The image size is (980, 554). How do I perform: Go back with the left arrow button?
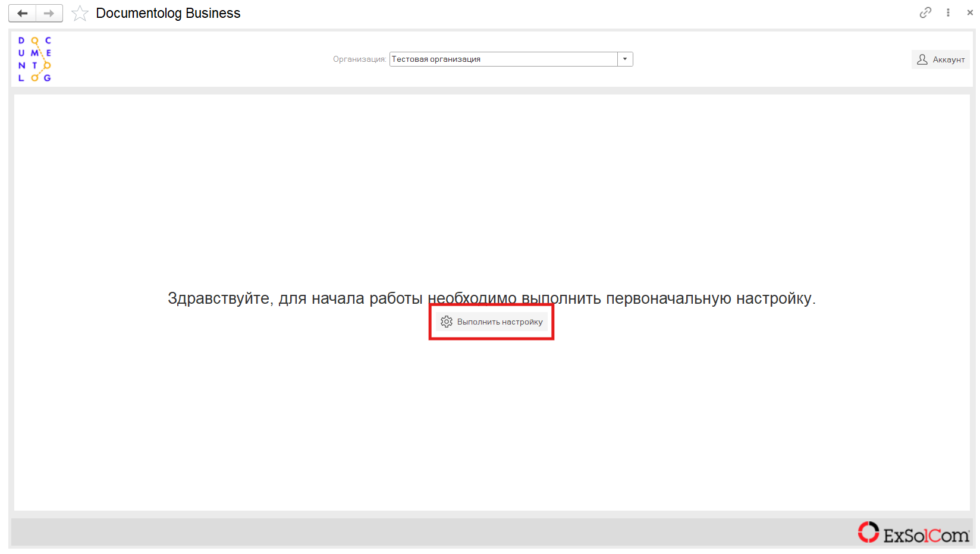(x=23, y=13)
